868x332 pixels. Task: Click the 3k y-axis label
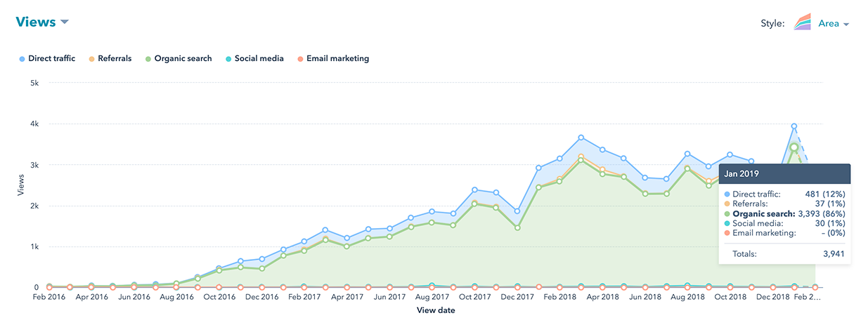(34, 165)
